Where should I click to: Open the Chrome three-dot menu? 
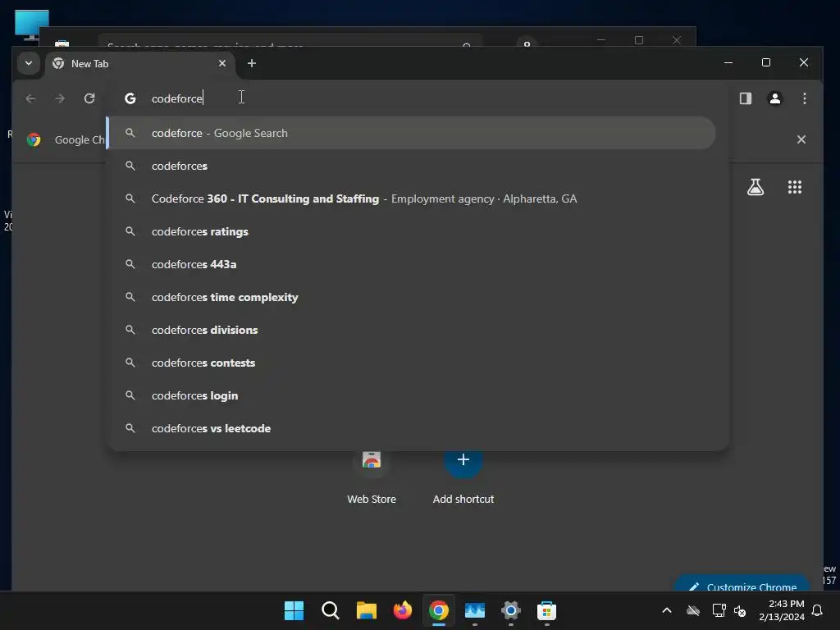click(x=804, y=98)
